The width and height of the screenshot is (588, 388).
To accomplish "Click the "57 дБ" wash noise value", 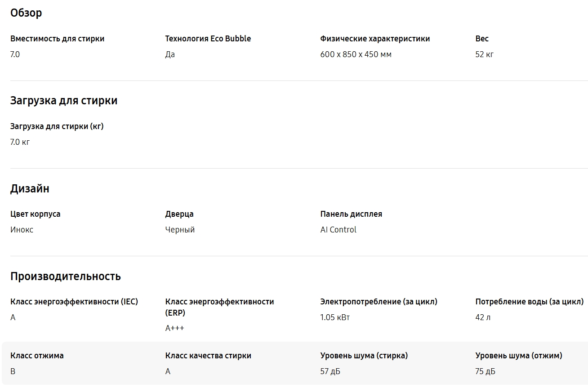I will [330, 371].
